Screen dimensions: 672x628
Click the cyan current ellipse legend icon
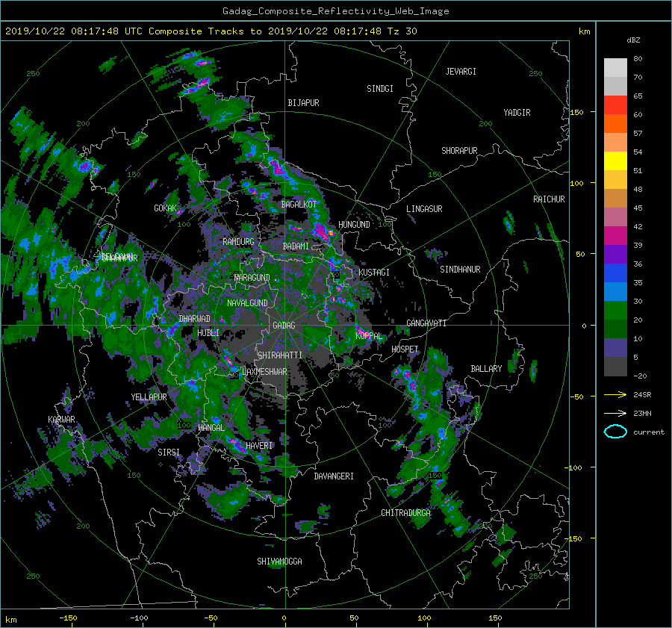[x=615, y=432]
